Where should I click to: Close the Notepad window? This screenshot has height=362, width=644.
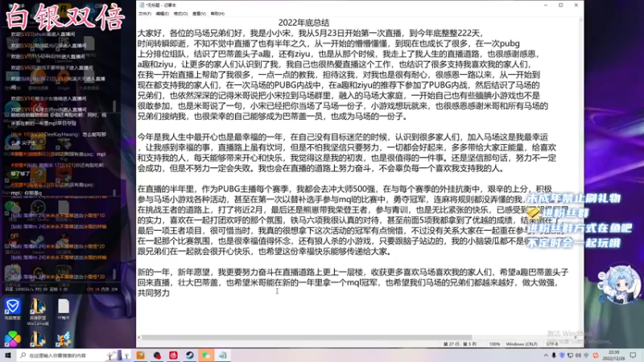(576, 5)
